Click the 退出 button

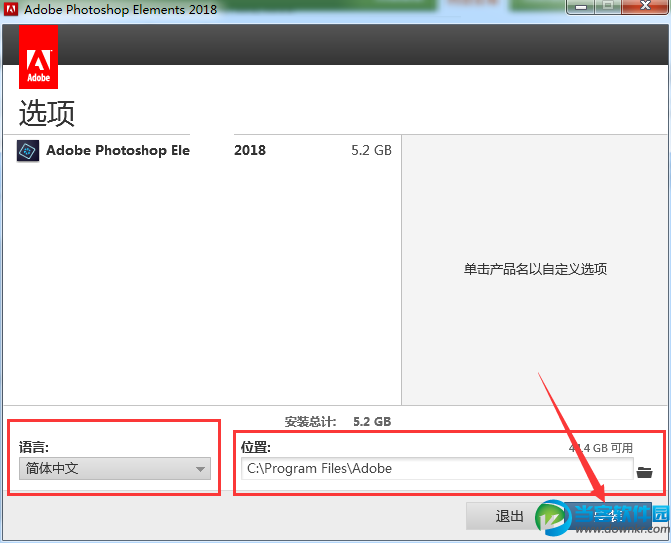[x=510, y=516]
